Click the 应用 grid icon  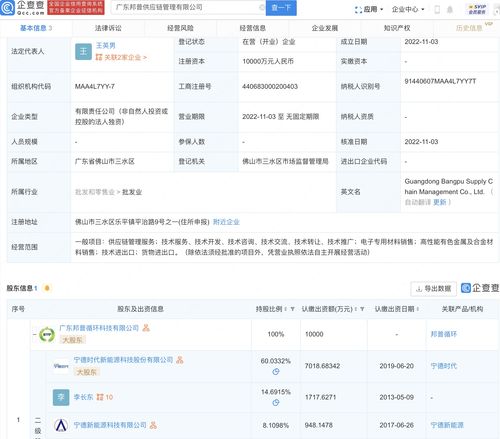[x=358, y=10]
